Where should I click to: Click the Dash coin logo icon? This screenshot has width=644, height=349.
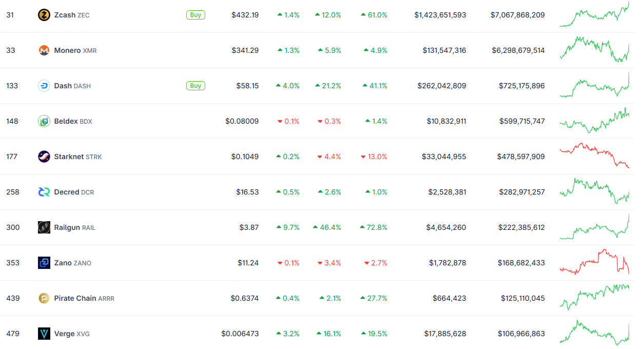[x=44, y=86]
